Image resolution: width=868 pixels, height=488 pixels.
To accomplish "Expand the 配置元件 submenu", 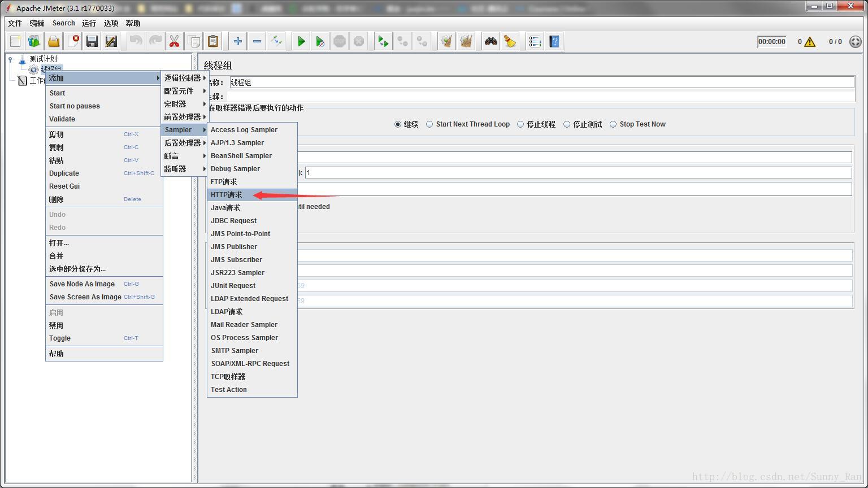I will pos(185,91).
